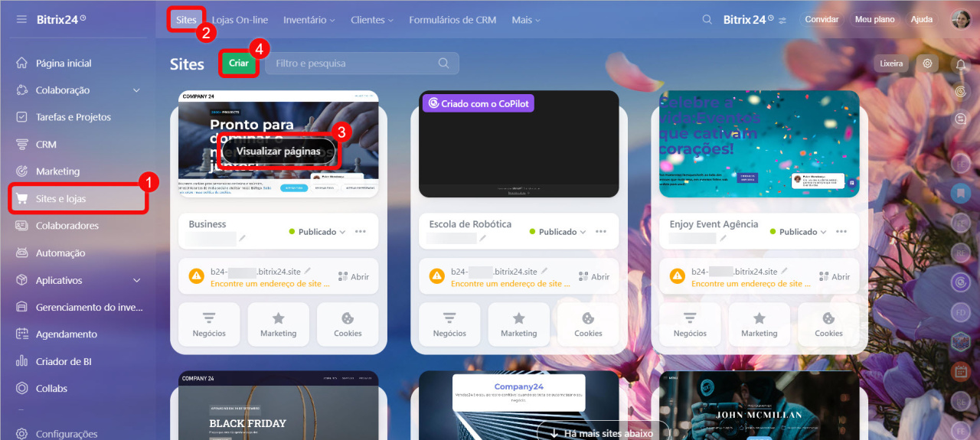Viewport: 980px width, 440px height.
Task: Change Enjoy Event Agência Publicado status
Action: point(798,232)
